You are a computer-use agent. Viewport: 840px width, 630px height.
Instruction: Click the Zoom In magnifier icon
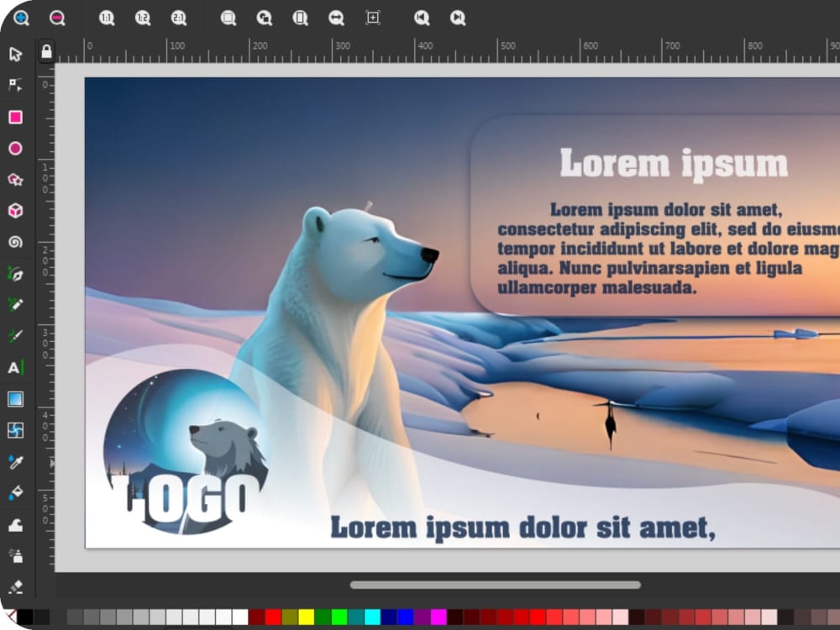(x=22, y=18)
